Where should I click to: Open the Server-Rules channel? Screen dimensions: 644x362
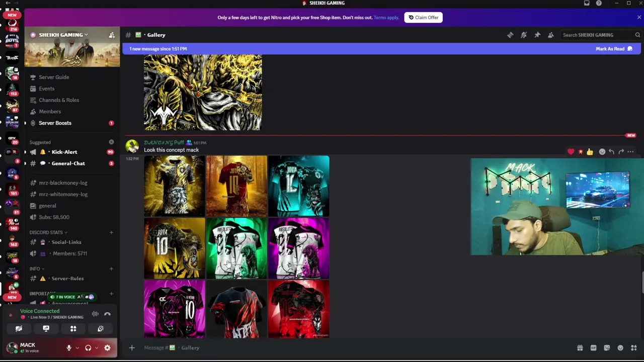[71, 279]
